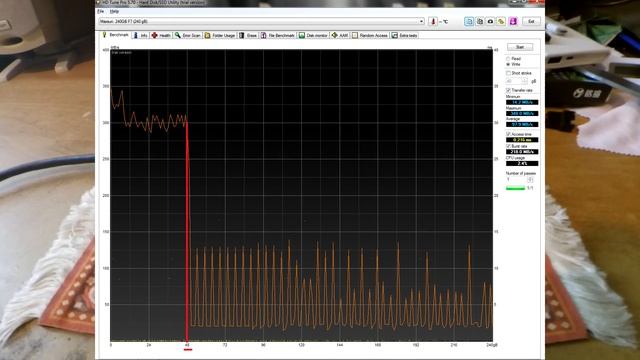Screen dimensions: 640x360
Task: Open the drive selection dropdown
Action: coord(262,21)
